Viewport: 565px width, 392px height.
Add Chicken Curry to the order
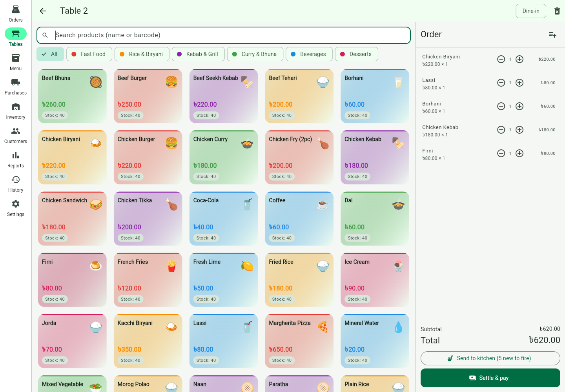(224, 157)
